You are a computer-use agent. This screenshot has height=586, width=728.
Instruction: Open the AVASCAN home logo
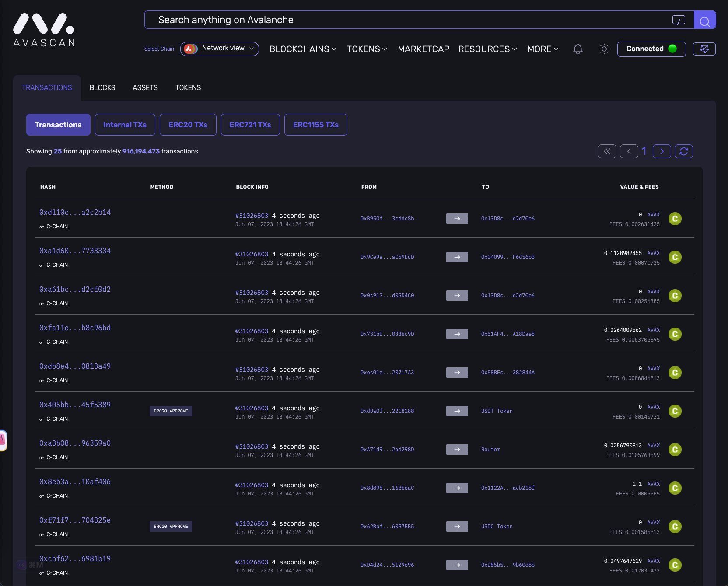43,29
